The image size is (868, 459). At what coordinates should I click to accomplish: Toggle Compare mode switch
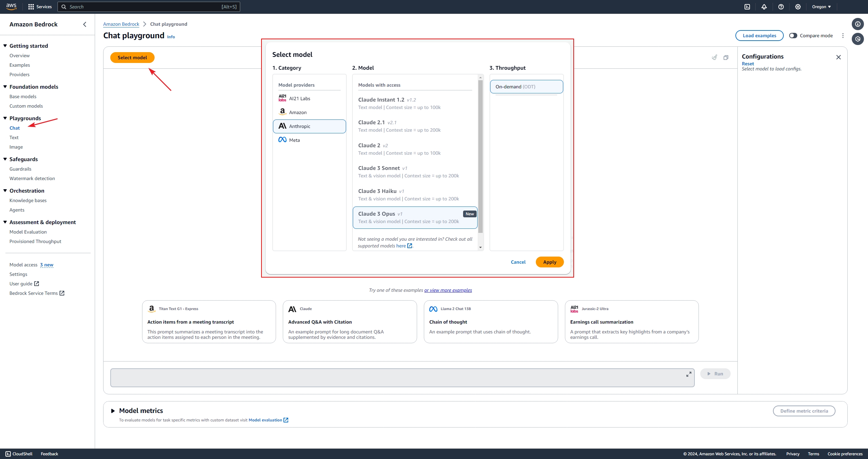pyautogui.click(x=793, y=36)
